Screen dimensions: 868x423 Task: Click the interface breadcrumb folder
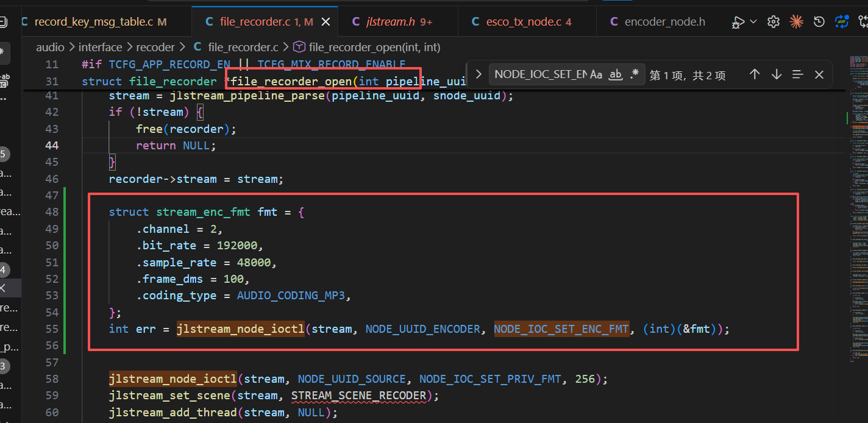[101, 47]
